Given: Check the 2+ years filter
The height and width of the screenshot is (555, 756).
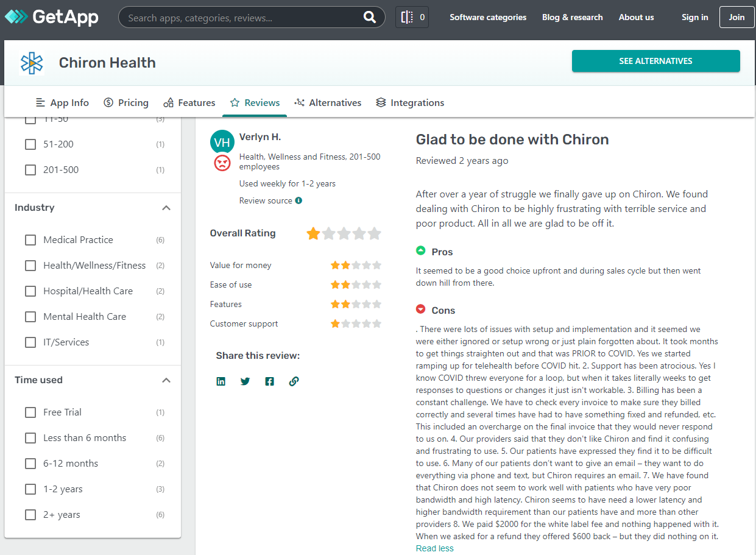Looking at the screenshot, I should pyautogui.click(x=30, y=515).
